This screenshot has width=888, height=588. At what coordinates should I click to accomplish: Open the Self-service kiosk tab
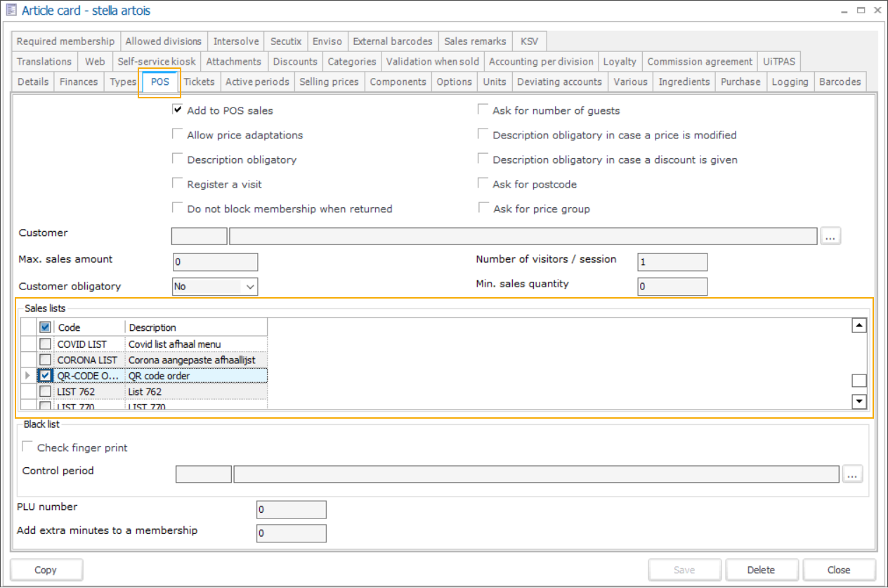click(x=157, y=62)
